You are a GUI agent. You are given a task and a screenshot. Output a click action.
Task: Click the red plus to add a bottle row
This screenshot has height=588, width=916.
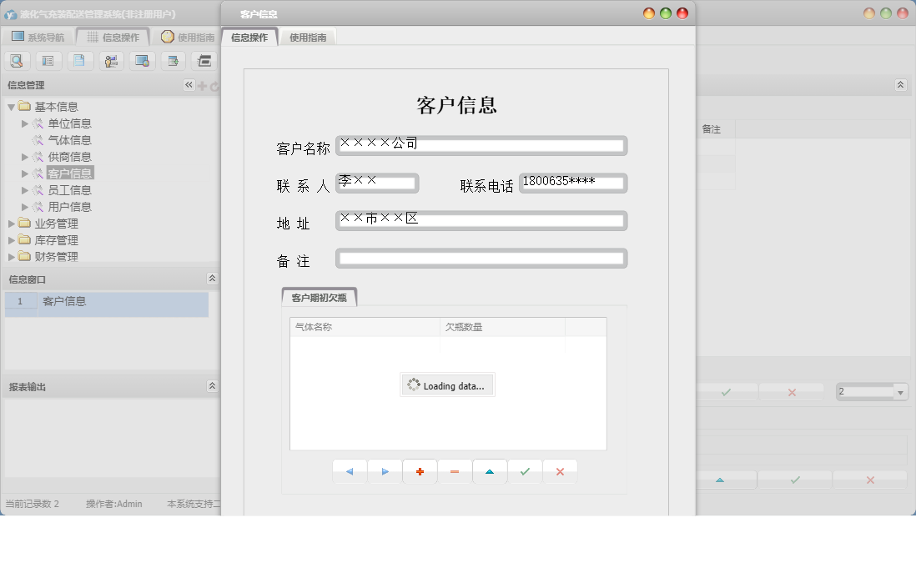click(x=420, y=471)
